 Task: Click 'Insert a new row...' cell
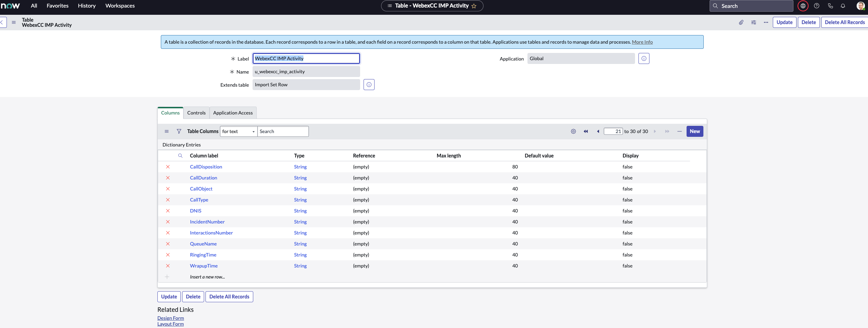pyautogui.click(x=208, y=277)
